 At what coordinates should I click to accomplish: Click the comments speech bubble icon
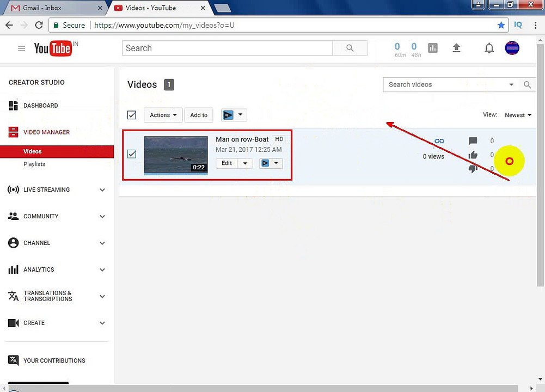point(473,141)
